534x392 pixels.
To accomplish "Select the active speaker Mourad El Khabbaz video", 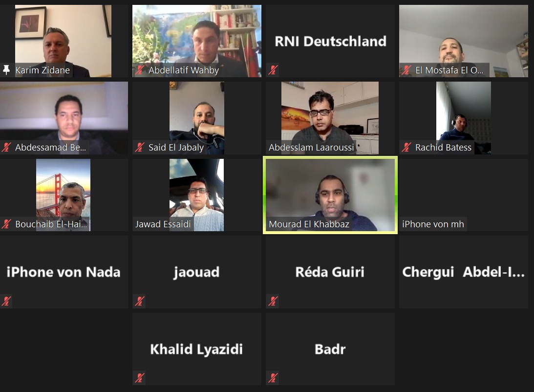I will point(330,195).
